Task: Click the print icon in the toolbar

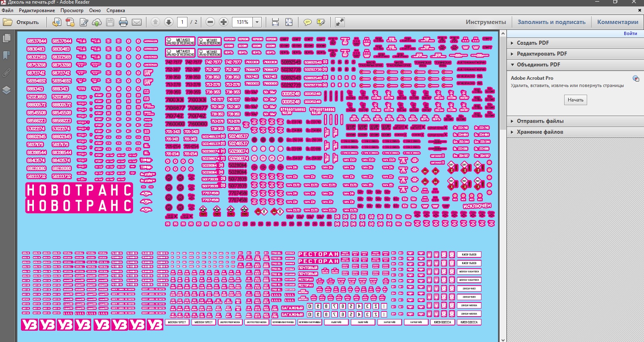Action: [123, 22]
